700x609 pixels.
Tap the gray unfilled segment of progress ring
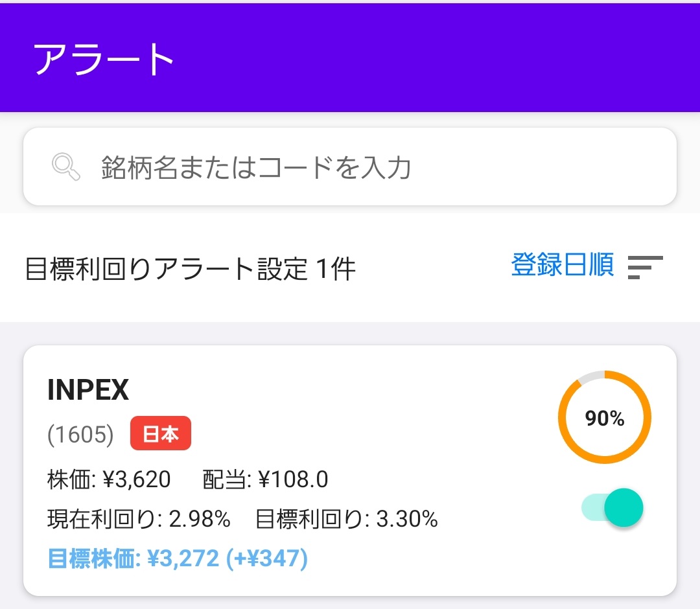click(x=590, y=377)
